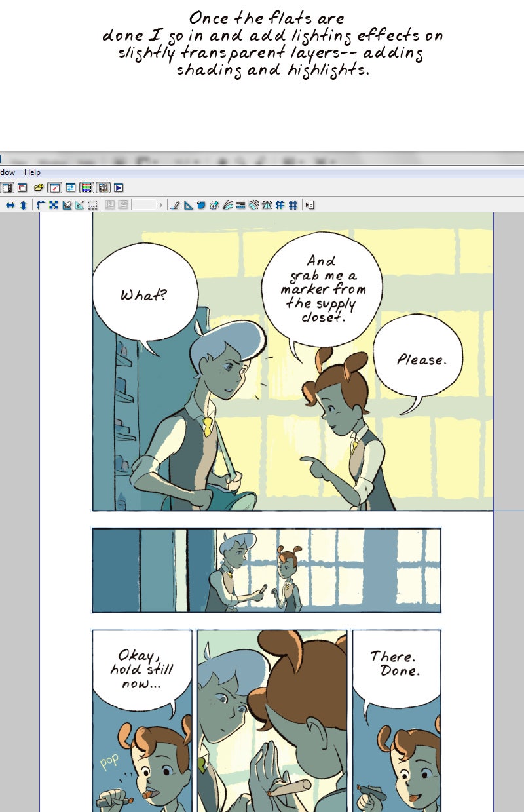Click the flip vertical double-arrow icon
Screen dimensions: 524x812
click(x=23, y=205)
